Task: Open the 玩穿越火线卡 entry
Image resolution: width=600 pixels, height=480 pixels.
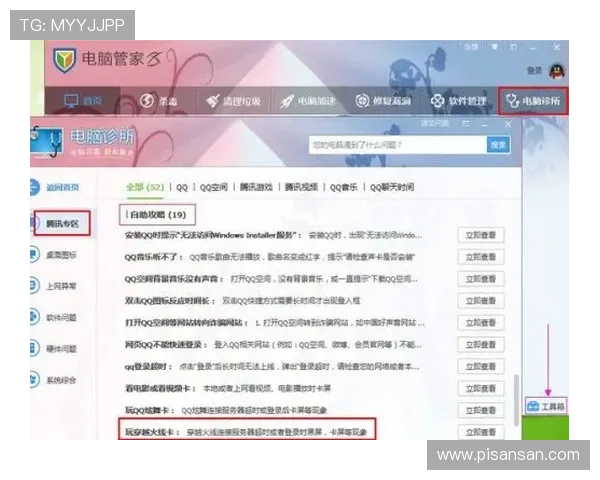Action: tap(247, 432)
